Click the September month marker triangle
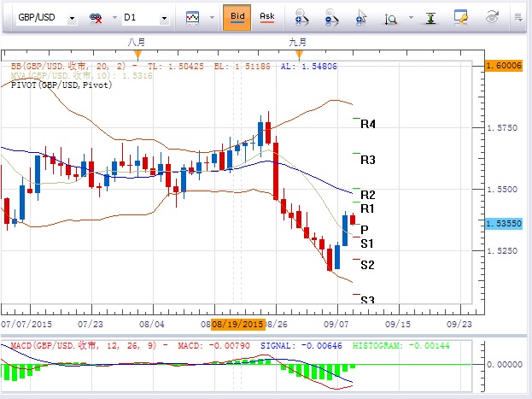This screenshot has height=399, width=532. pos(299,55)
